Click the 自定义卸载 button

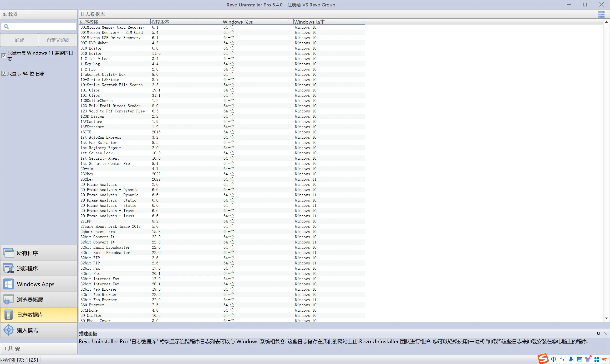(x=58, y=40)
